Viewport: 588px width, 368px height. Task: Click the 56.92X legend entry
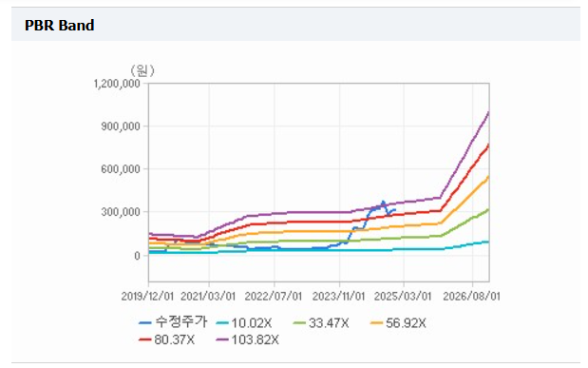pos(399,323)
